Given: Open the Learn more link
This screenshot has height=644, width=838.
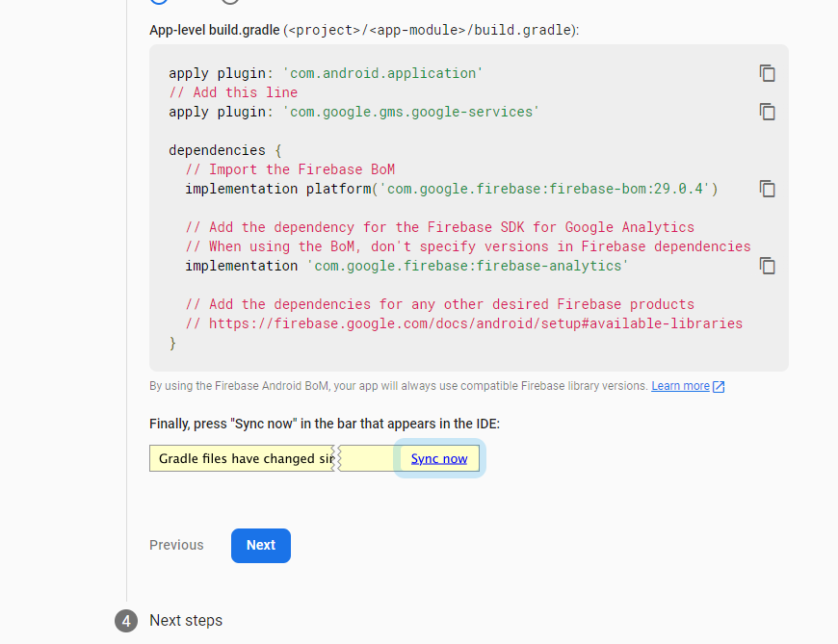Looking at the screenshot, I should [680, 386].
